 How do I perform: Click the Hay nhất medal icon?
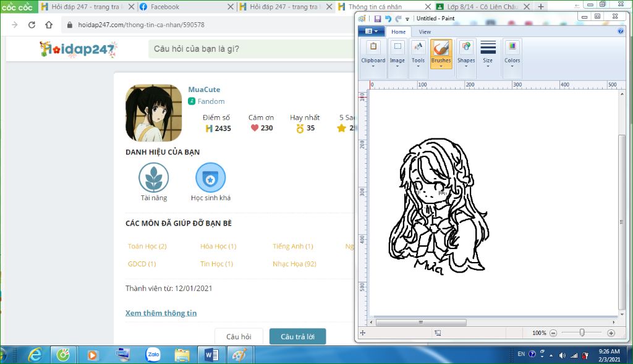pos(300,129)
